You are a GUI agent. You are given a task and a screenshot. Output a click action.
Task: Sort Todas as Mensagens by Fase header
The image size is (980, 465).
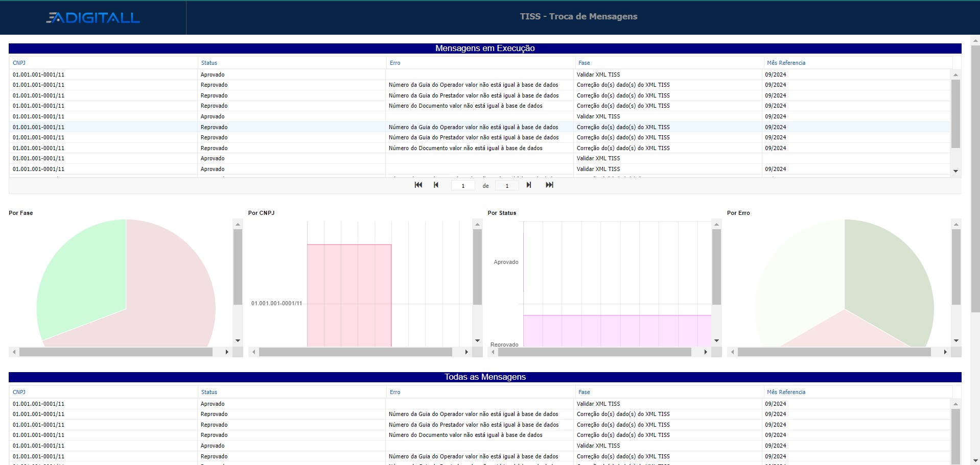[x=584, y=392]
